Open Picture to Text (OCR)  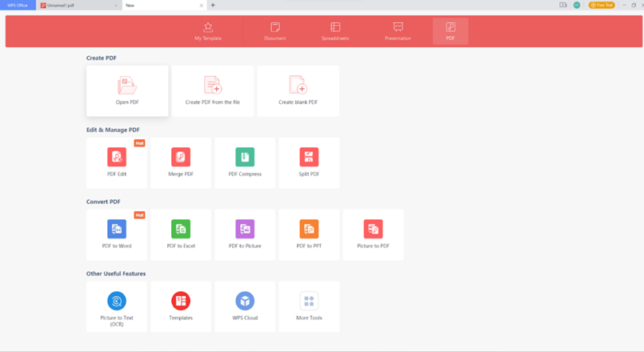pos(117,306)
